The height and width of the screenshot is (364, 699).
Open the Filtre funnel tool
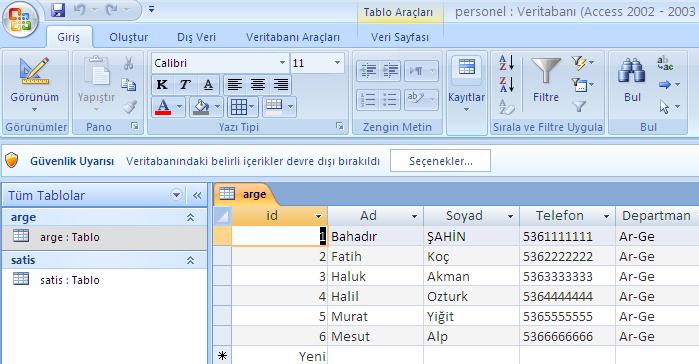point(546,80)
